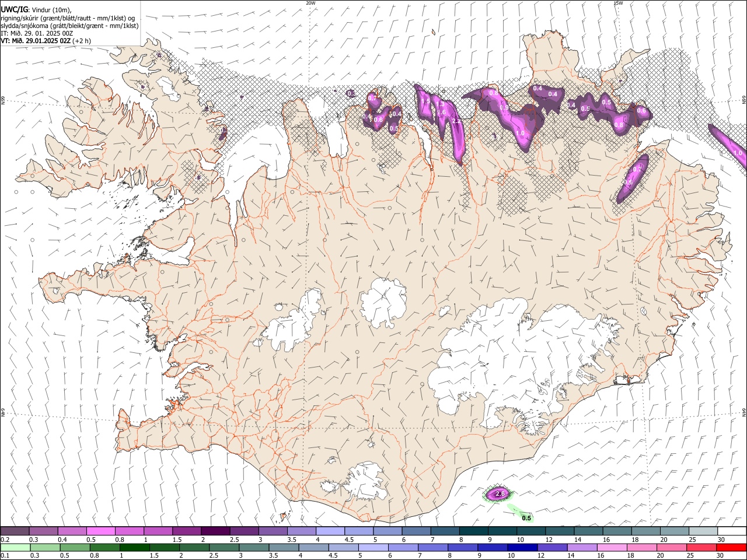Click the 1.0 snowfall value in north-central band
The image size is (747, 560).
pos(520,134)
